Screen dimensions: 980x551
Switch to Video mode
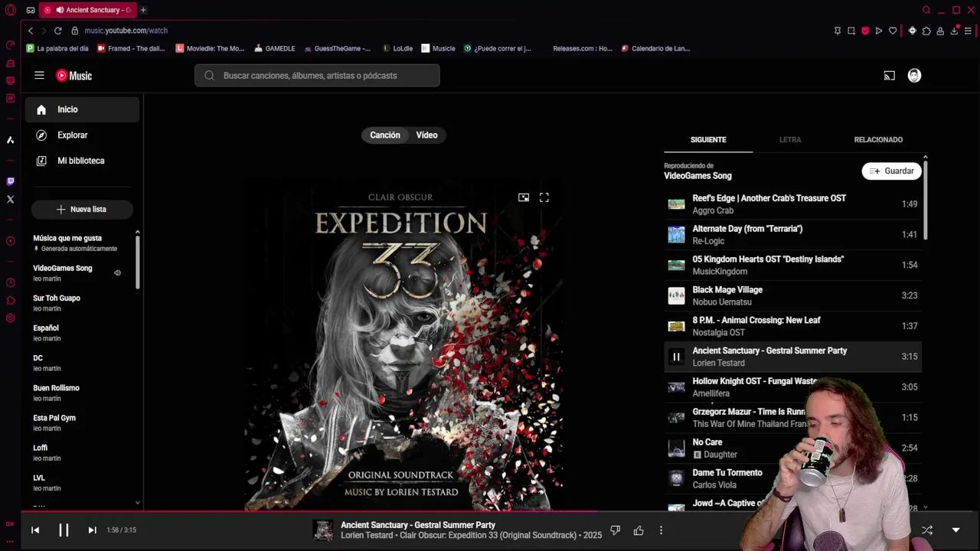pos(426,135)
